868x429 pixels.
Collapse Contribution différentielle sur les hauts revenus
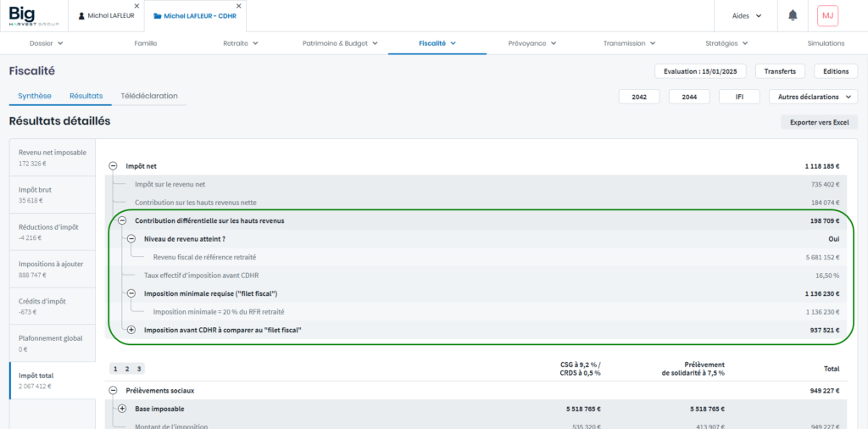pyautogui.click(x=122, y=220)
